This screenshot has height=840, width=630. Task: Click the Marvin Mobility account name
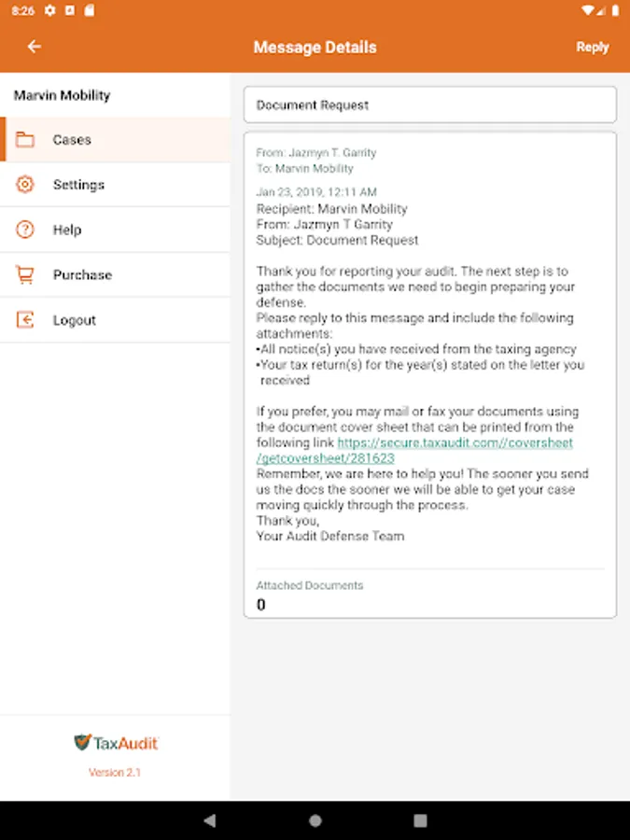[63, 95]
